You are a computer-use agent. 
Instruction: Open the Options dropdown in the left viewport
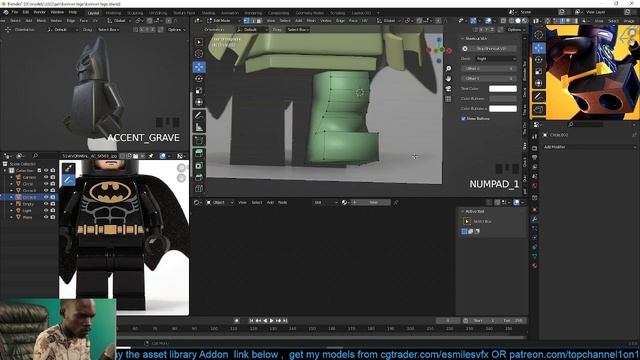click(x=177, y=30)
